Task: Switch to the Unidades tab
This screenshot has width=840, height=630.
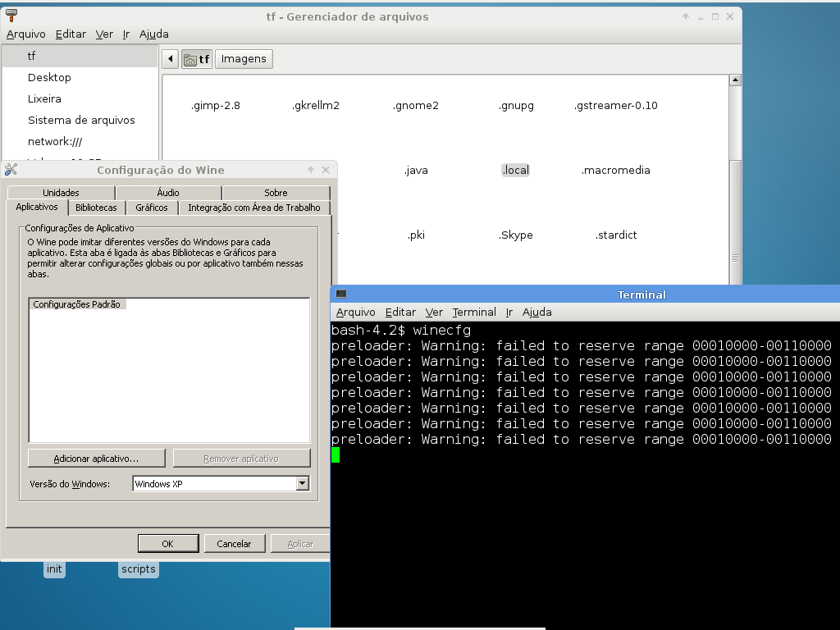Action: click(x=61, y=193)
